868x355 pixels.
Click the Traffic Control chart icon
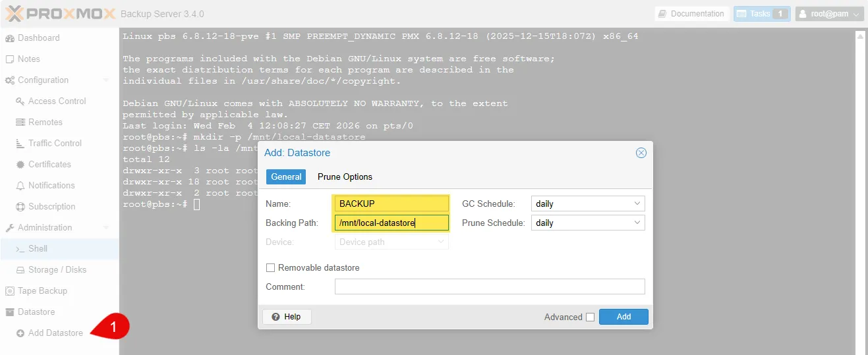tap(20, 144)
